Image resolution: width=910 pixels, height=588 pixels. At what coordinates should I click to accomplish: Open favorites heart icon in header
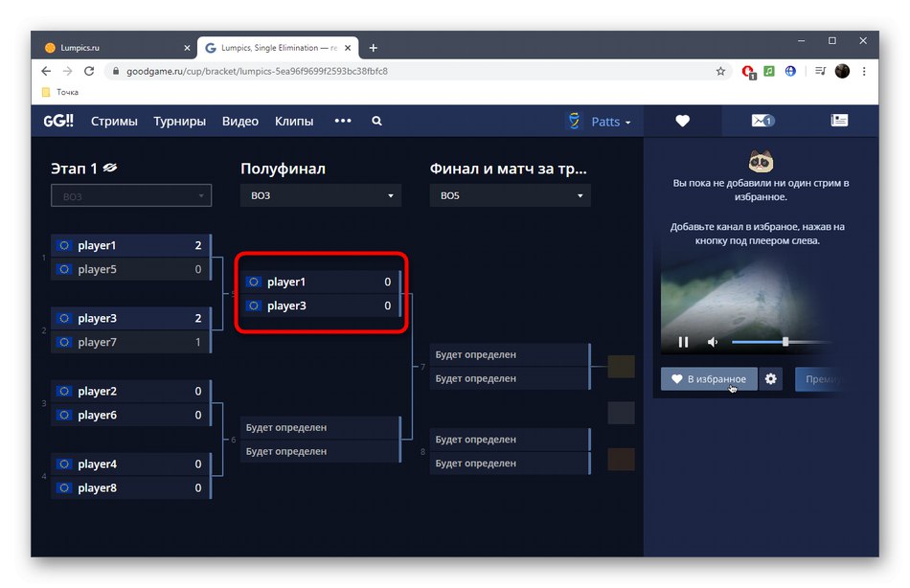682,121
